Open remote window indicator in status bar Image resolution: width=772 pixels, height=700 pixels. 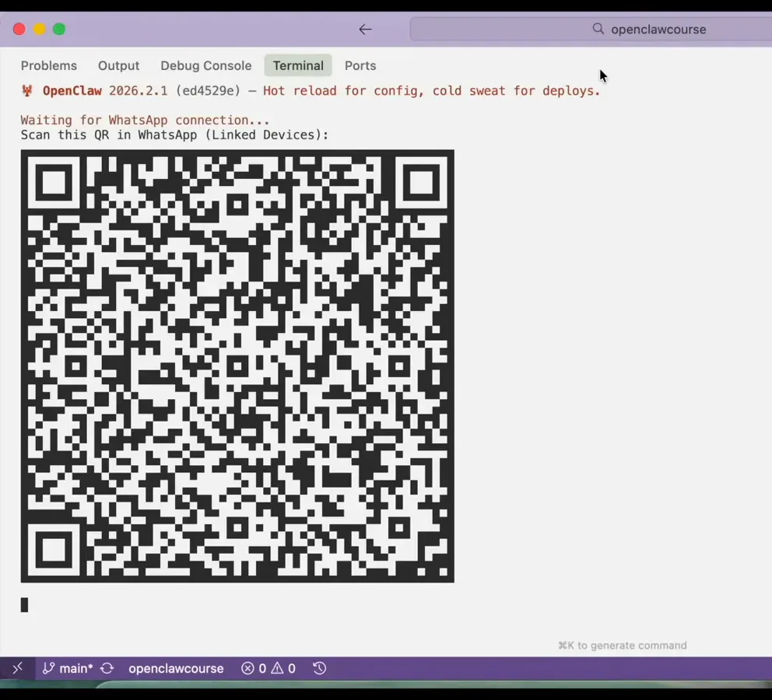tap(18, 668)
